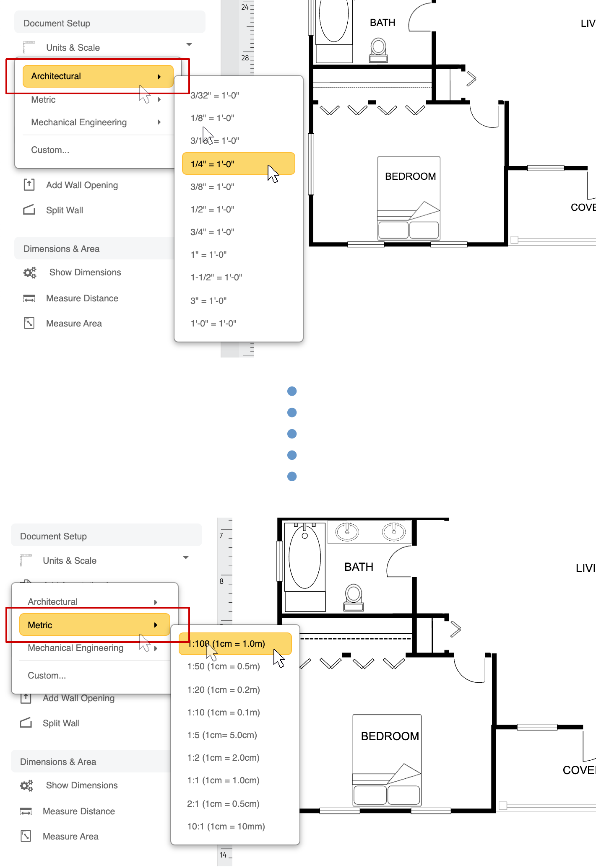Select the 1:50 (1cm = 0.5m) metric scale
Image resolution: width=596 pixels, height=868 pixels.
coord(224,666)
